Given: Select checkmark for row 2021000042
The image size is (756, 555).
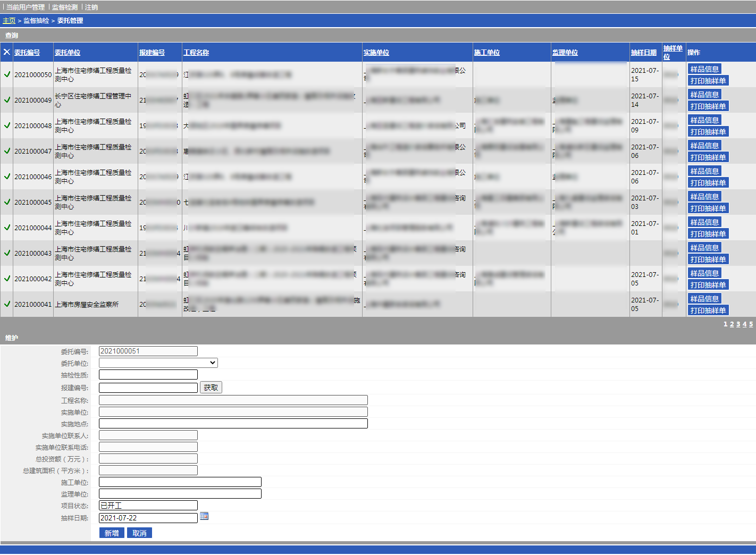Looking at the screenshot, I should tap(7, 279).
